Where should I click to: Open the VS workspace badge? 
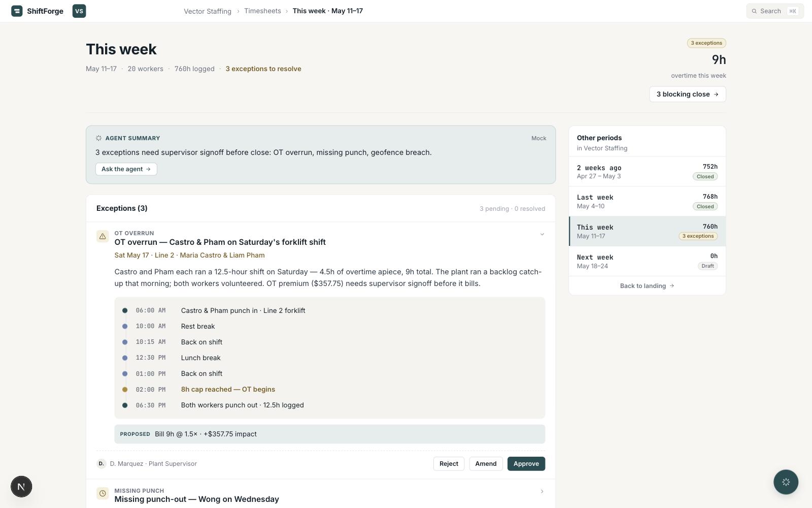coord(79,11)
